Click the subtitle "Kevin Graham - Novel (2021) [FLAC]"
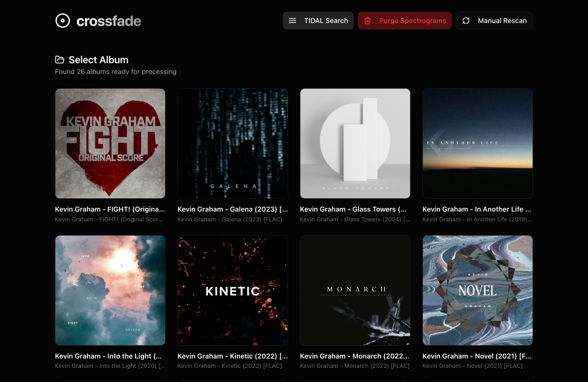This screenshot has height=382, width=588. 473,366
